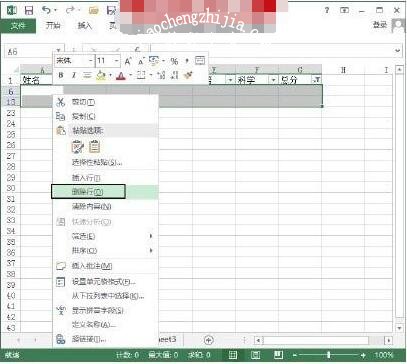Zoom out with the minus icon
This screenshot has height=364, width=407.
click(x=295, y=355)
